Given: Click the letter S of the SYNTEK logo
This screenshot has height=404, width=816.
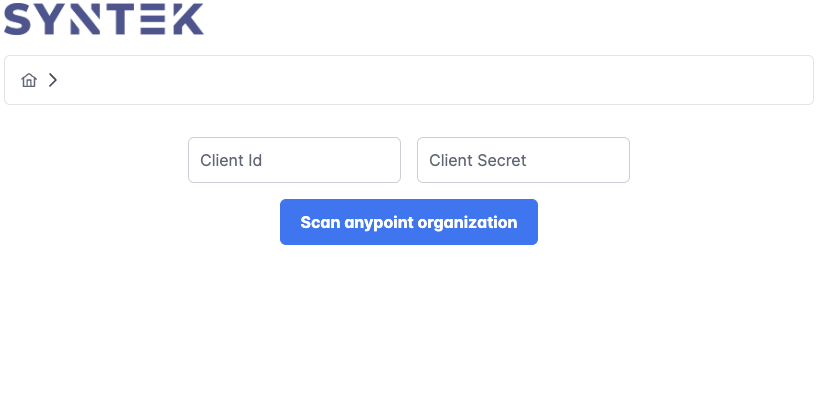Looking at the screenshot, I should tap(18, 19).
